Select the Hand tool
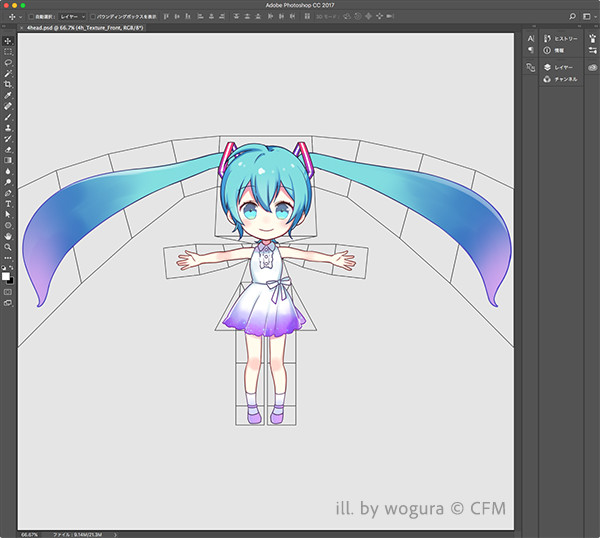The width and height of the screenshot is (600, 538). (8, 236)
